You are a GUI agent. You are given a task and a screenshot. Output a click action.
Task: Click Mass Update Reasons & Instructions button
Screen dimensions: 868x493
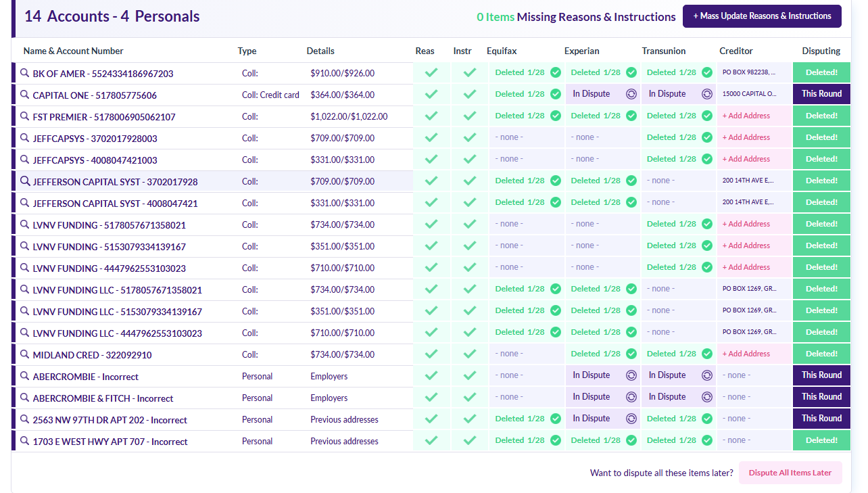[762, 16]
